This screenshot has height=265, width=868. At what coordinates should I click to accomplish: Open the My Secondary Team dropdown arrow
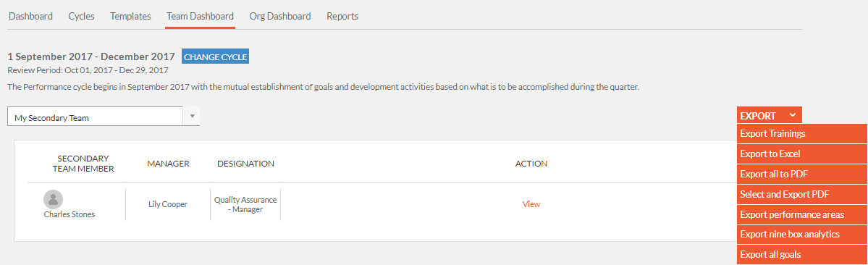click(x=193, y=117)
